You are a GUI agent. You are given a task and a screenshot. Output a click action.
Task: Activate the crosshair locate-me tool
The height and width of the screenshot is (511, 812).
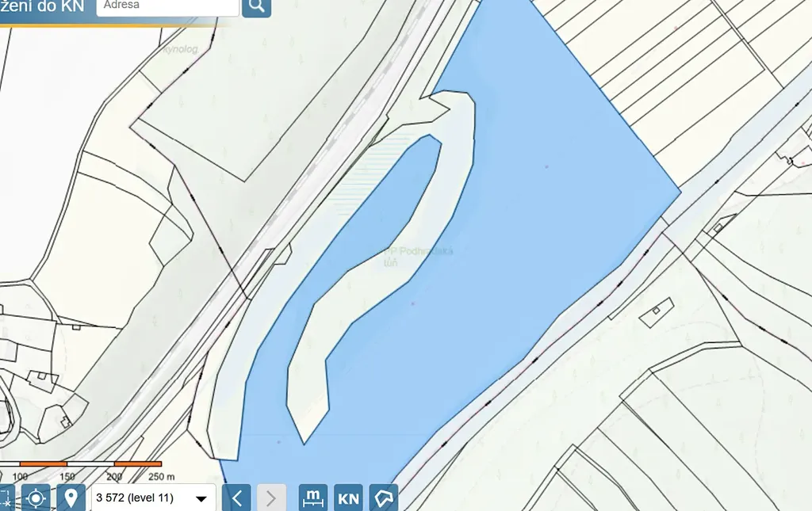click(36, 498)
